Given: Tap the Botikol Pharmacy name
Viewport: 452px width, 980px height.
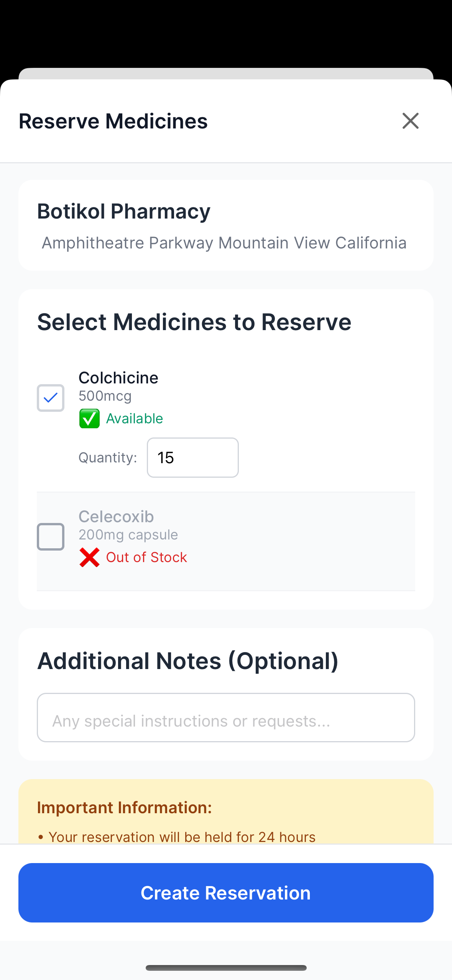Looking at the screenshot, I should point(124,211).
